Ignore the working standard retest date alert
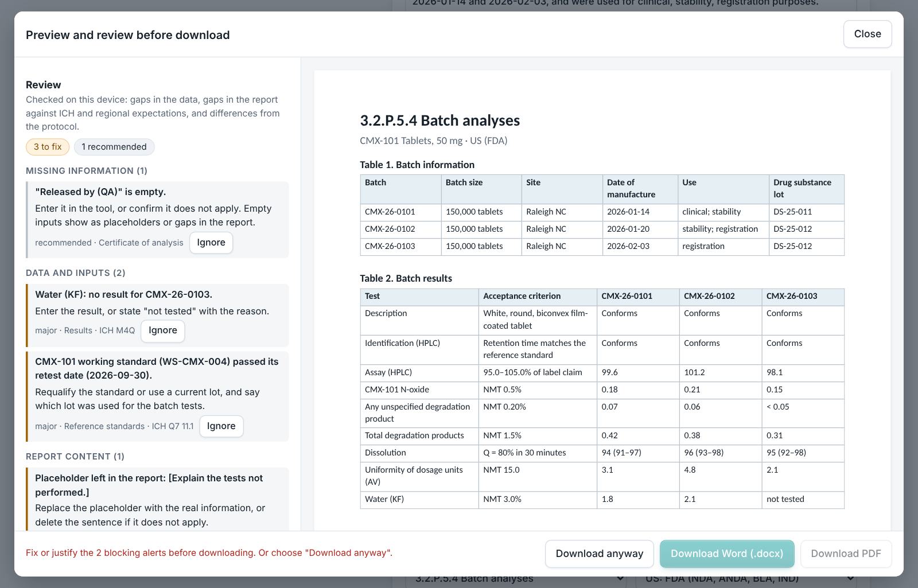The image size is (918, 588). (221, 426)
